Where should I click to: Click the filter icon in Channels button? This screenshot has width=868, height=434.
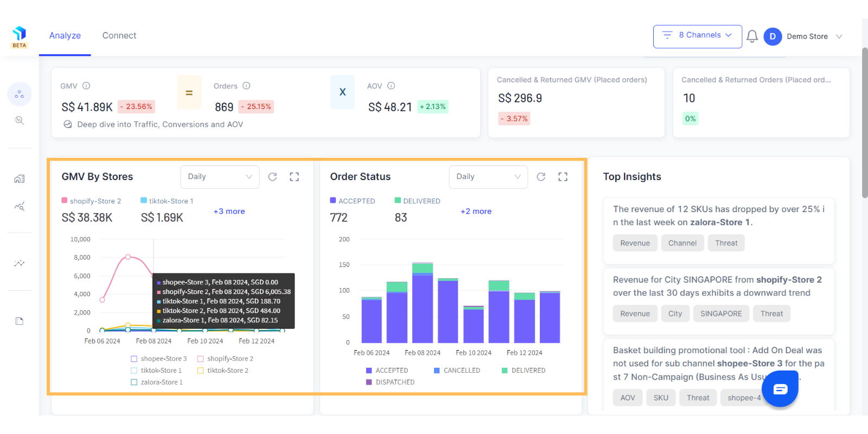pos(667,35)
